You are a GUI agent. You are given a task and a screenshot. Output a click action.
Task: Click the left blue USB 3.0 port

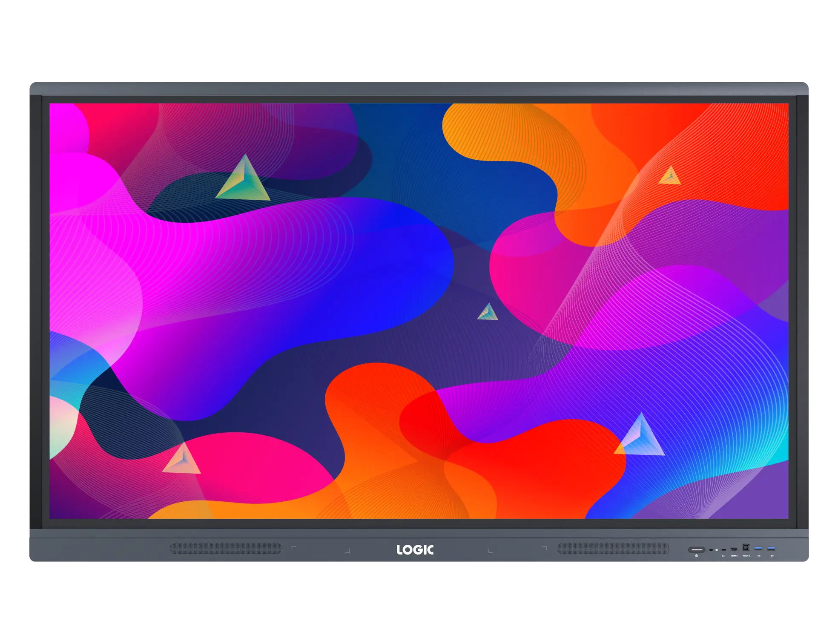click(x=758, y=549)
